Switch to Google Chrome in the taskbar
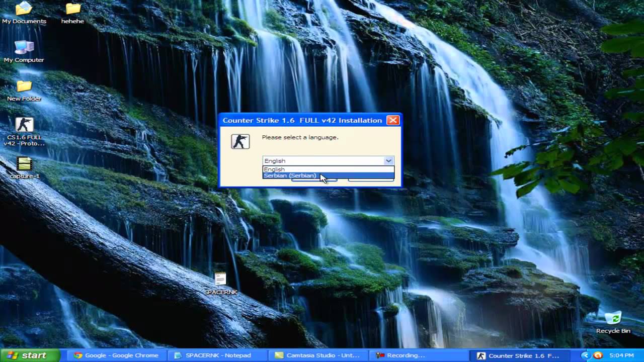 (x=116, y=355)
